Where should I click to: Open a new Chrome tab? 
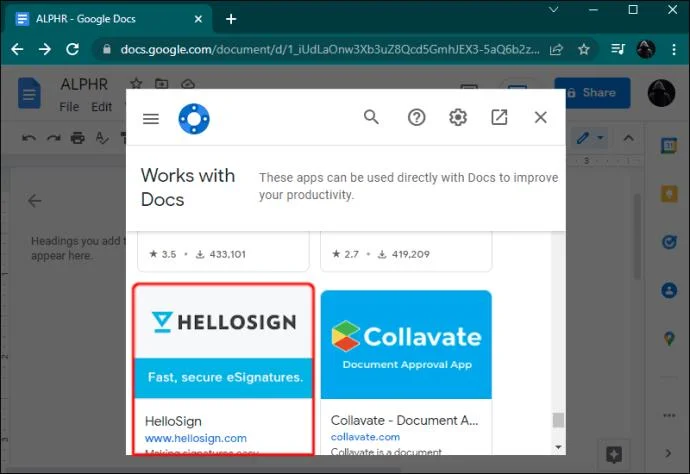pos(231,19)
